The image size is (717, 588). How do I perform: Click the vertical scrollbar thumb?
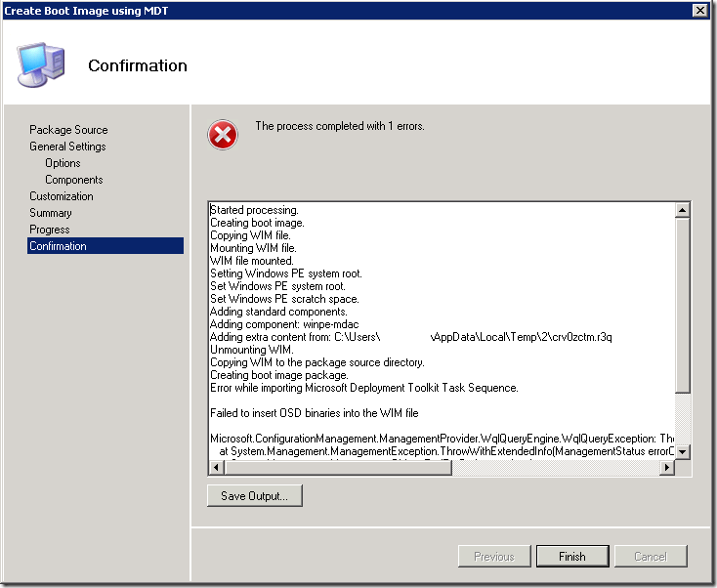pos(682,305)
